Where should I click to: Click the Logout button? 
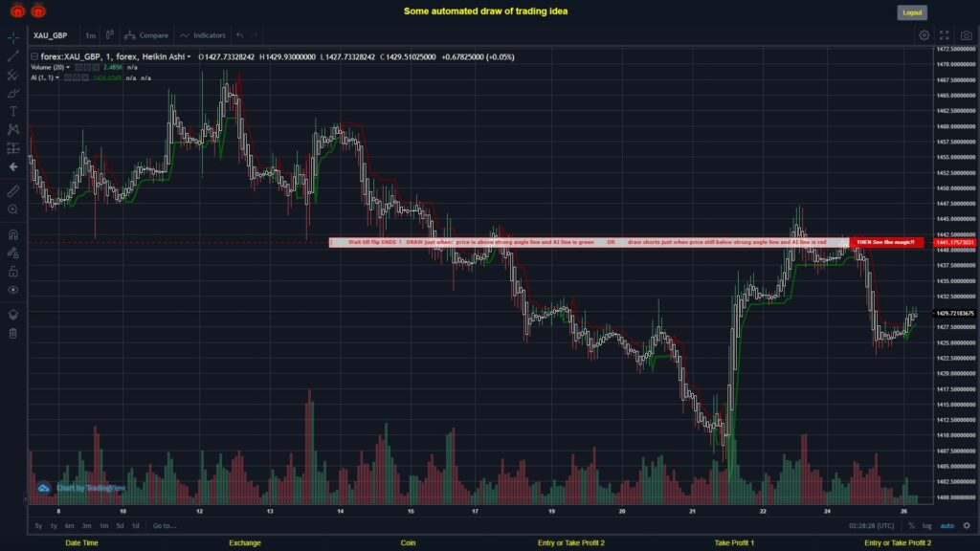[x=912, y=12]
